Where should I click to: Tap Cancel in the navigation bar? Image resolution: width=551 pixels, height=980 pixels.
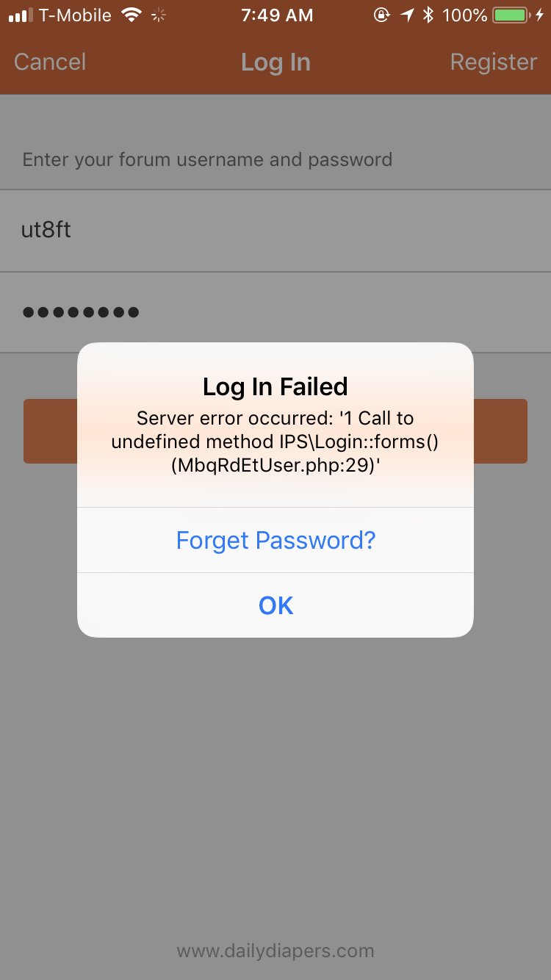(x=50, y=62)
